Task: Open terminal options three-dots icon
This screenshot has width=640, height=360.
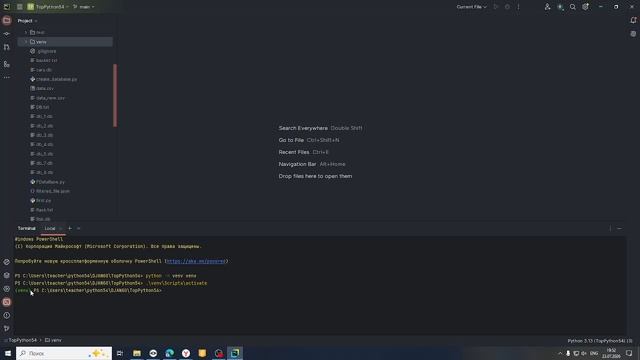Action: pyautogui.click(x=610, y=229)
